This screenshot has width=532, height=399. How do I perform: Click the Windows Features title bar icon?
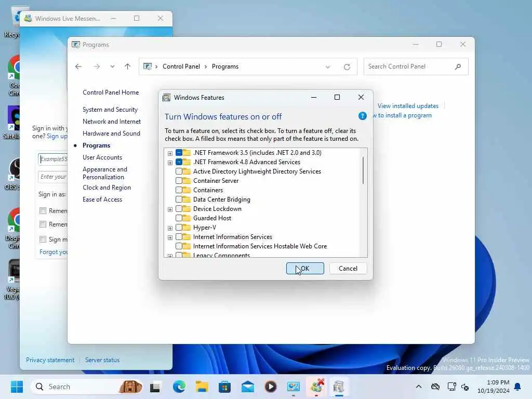pyautogui.click(x=167, y=98)
